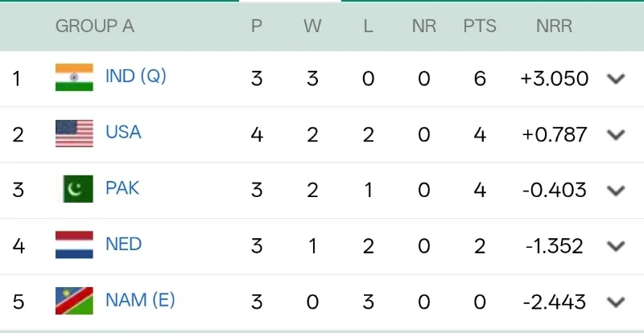Click the GROUP A header label
This screenshot has height=333, width=644.
coord(94,26)
